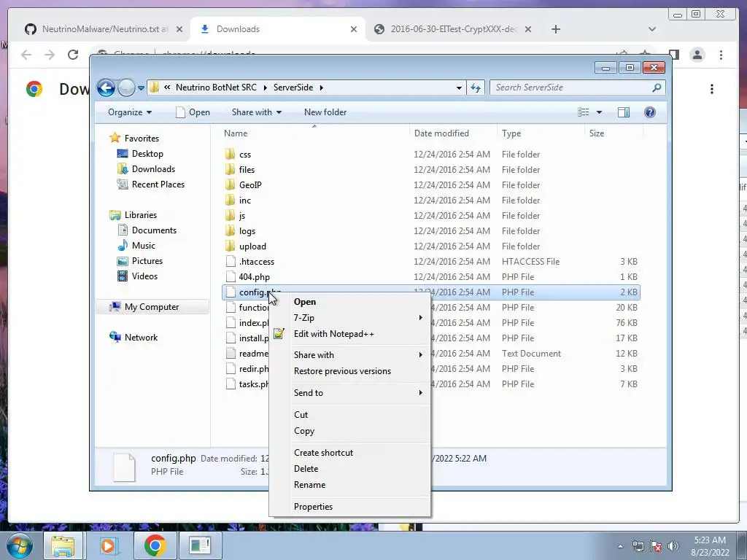
Task: Click the Explorer Back navigation arrow
Action: 106,87
